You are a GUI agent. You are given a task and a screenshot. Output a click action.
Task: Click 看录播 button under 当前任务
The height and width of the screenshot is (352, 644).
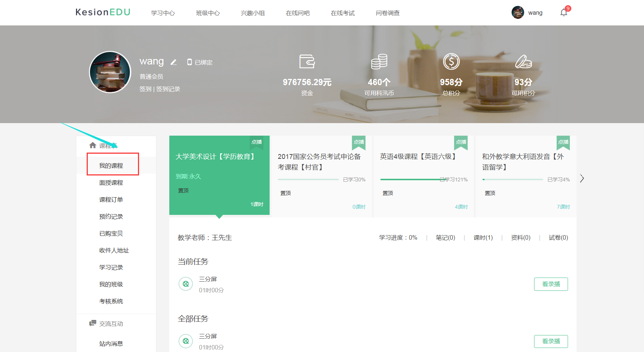551,284
